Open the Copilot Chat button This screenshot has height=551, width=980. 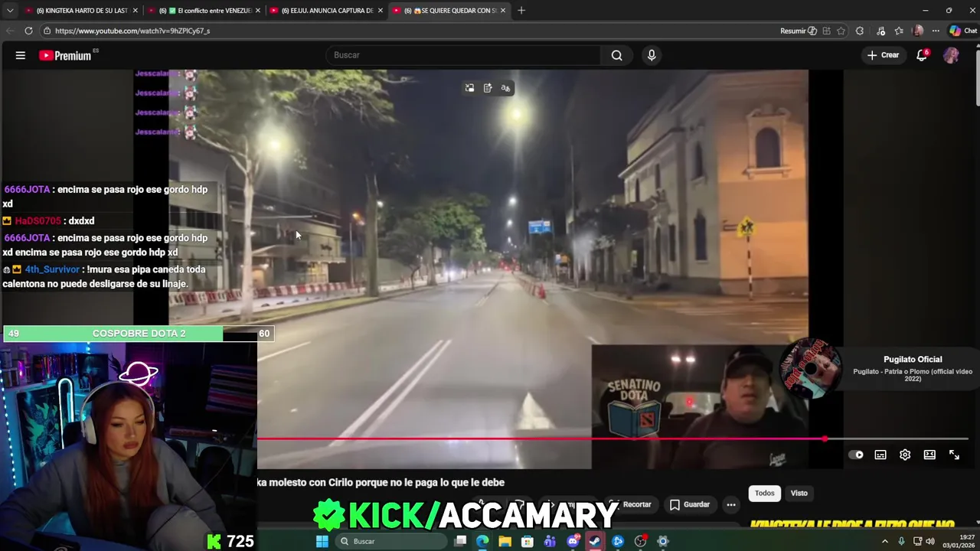[963, 31]
